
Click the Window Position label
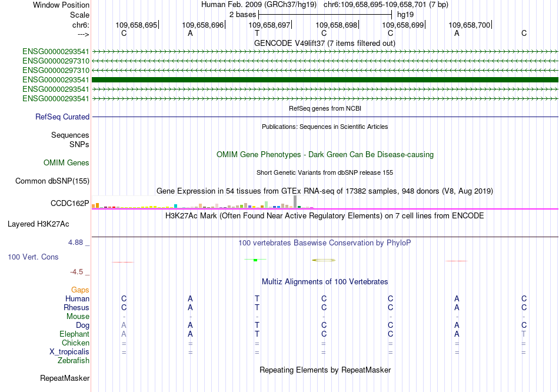[x=61, y=5]
